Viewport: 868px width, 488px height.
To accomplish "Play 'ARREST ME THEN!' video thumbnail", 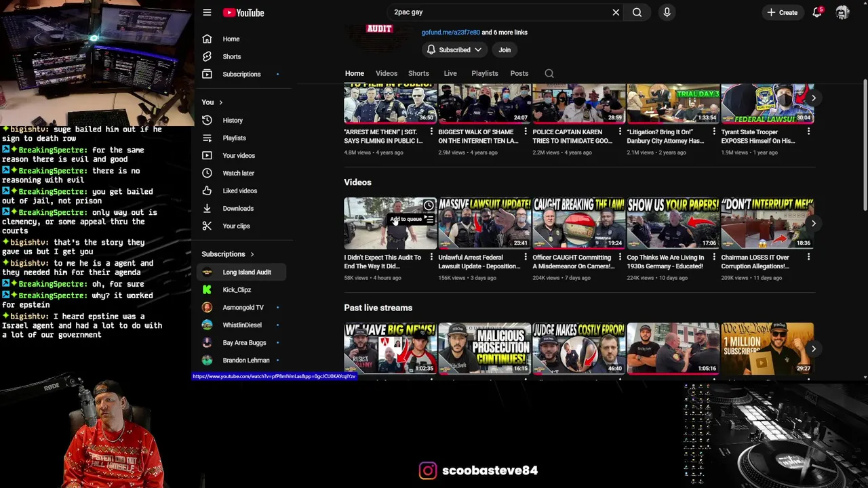I will pyautogui.click(x=390, y=104).
